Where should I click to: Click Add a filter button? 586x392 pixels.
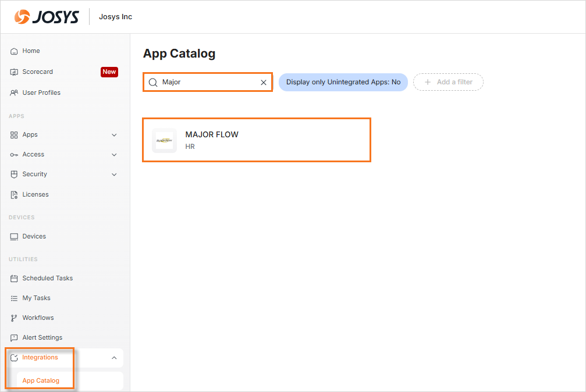click(448, 83)
